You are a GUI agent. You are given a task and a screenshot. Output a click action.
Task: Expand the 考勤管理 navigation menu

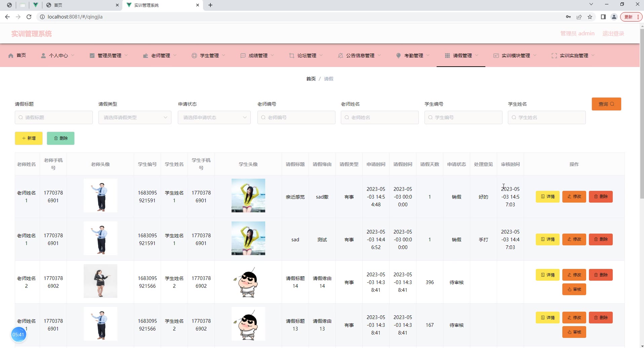tap(413, 56)
